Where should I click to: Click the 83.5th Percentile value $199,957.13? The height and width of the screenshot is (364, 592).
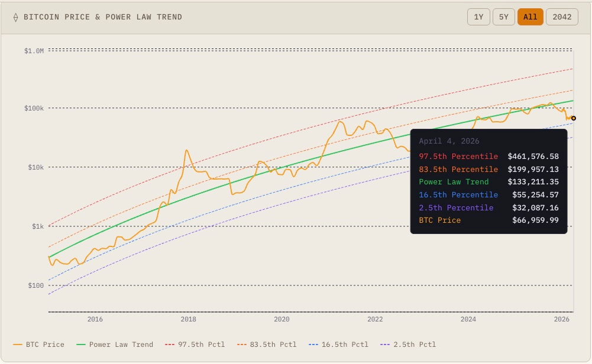533,170
